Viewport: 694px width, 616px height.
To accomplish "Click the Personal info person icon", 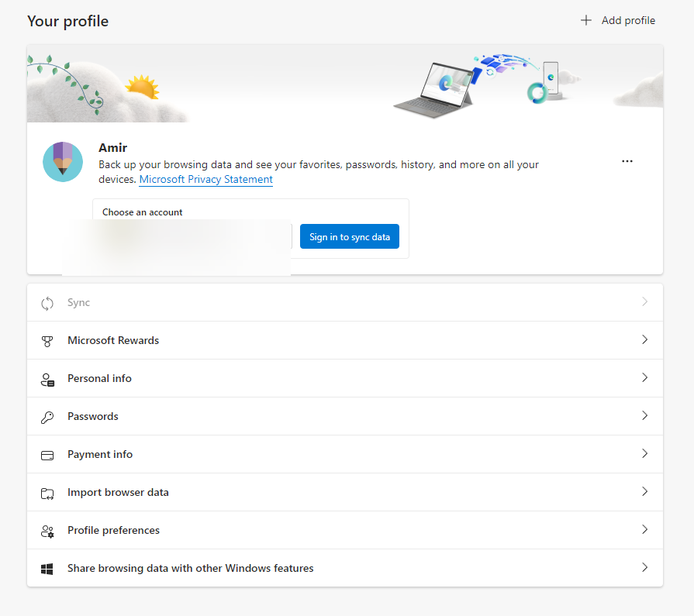I will (47, 379).
